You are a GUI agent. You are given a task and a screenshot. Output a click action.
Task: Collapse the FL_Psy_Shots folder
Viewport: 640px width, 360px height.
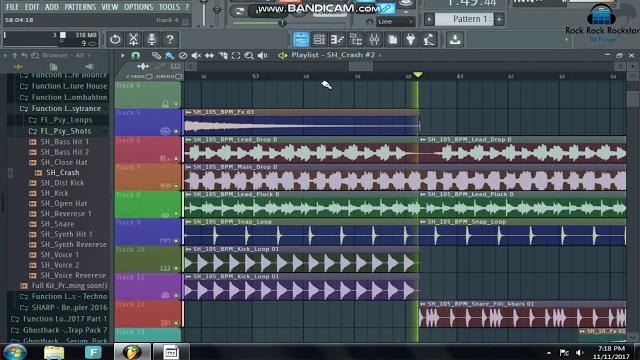click(60, 131)
